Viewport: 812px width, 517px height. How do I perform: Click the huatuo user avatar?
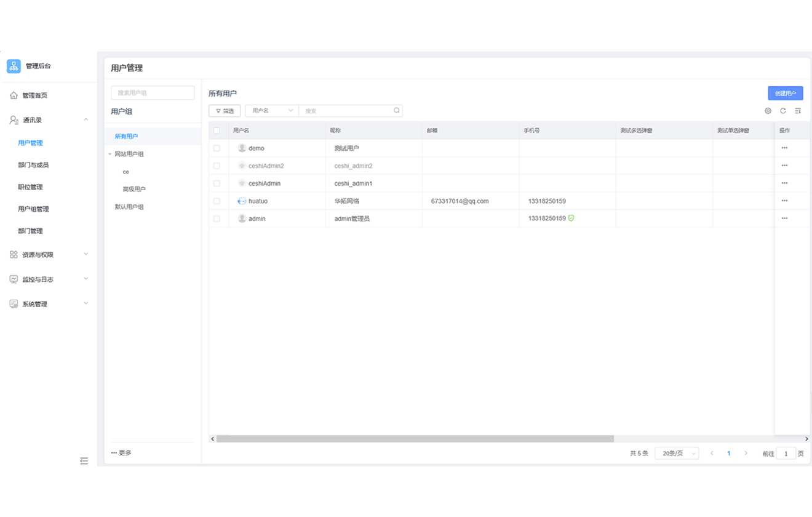pyautogui.click(x=242, y=201)
